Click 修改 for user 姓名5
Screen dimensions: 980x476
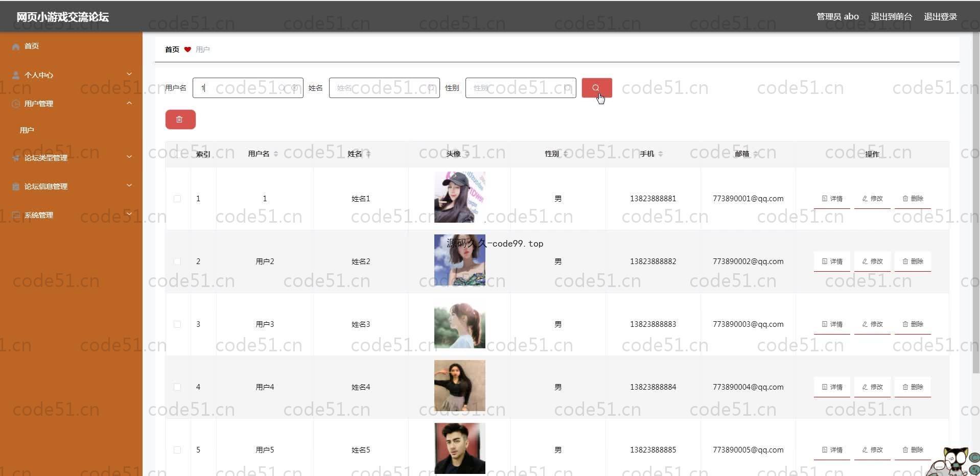872,450
